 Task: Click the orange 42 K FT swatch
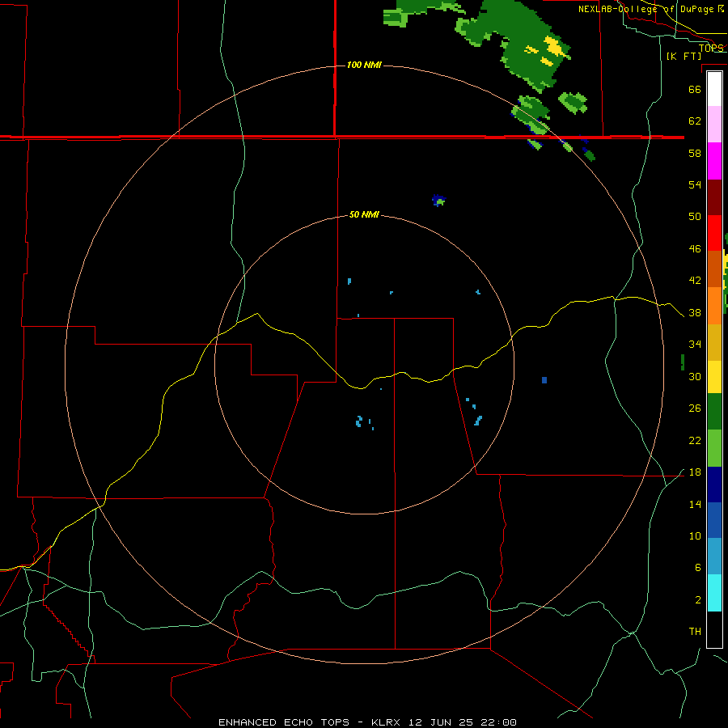click(x=714, y=305)
